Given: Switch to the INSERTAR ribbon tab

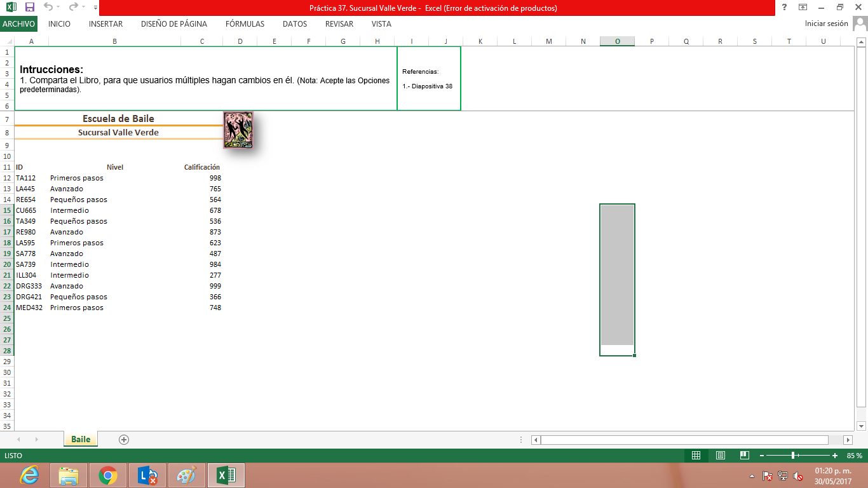Looking at the screenshot, I should tap(106, 24).
